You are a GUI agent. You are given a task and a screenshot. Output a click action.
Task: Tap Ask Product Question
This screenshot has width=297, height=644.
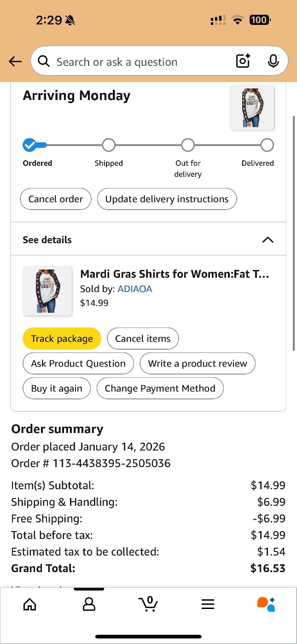[78, 363]
